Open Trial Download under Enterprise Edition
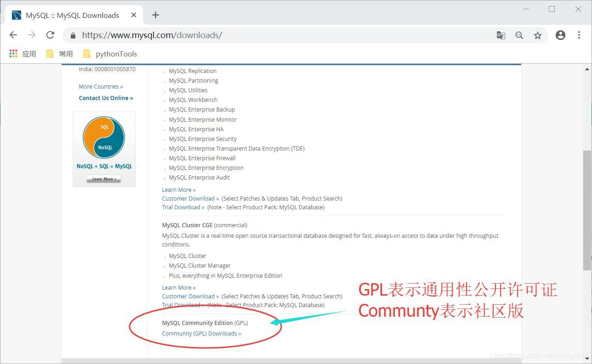The width and height of the screenshot is (592, 364). point(183,207)
